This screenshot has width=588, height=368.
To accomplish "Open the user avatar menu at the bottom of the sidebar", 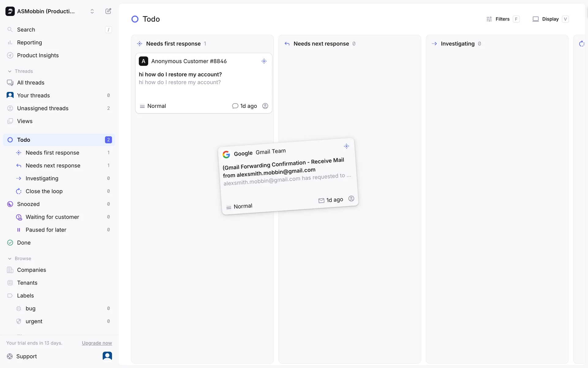I will [107, 356].
